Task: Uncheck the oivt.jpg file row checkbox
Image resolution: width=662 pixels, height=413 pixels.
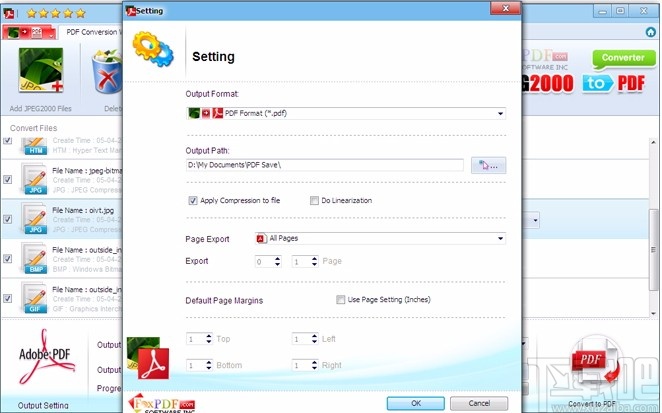Action: [x=8, y=219]
